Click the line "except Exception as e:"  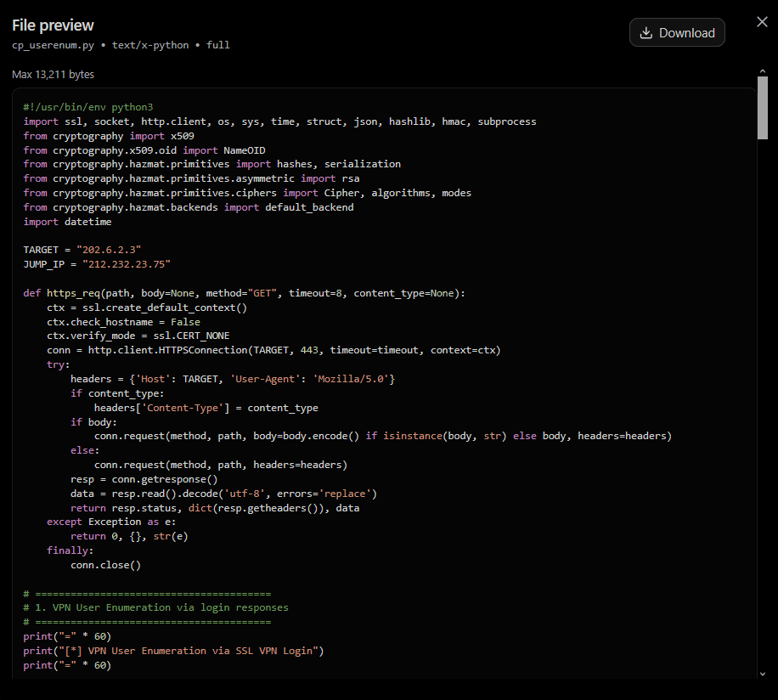(111, 522)
